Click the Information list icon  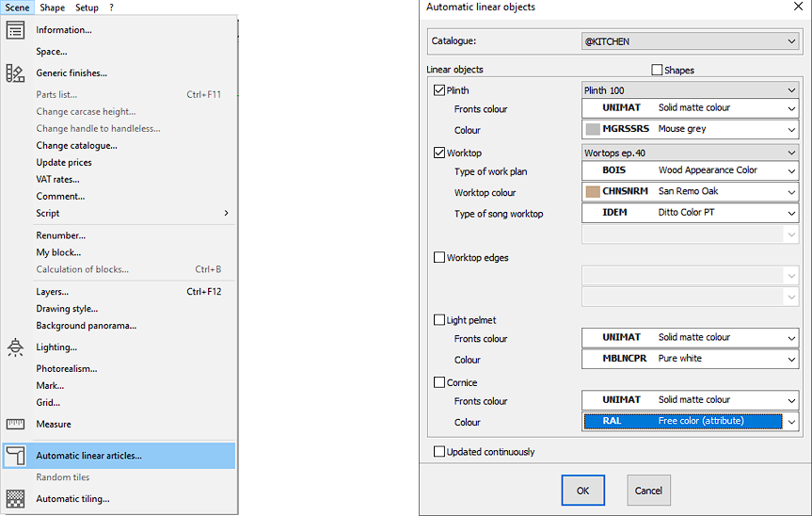[15, 30]
